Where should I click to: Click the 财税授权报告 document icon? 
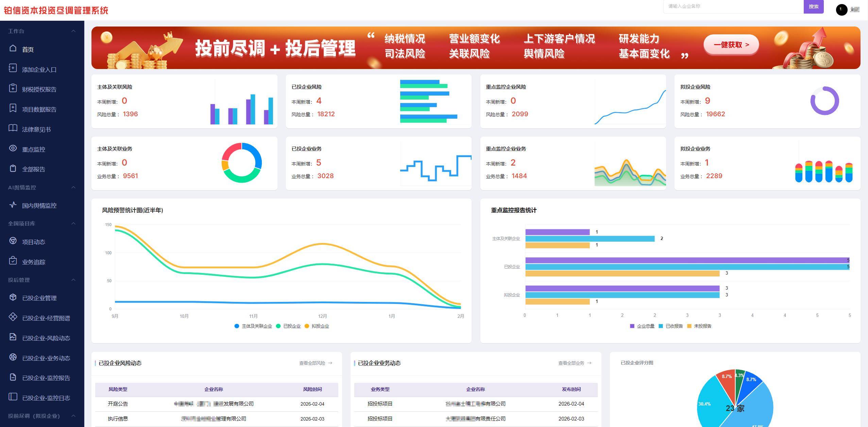point(13,89)
